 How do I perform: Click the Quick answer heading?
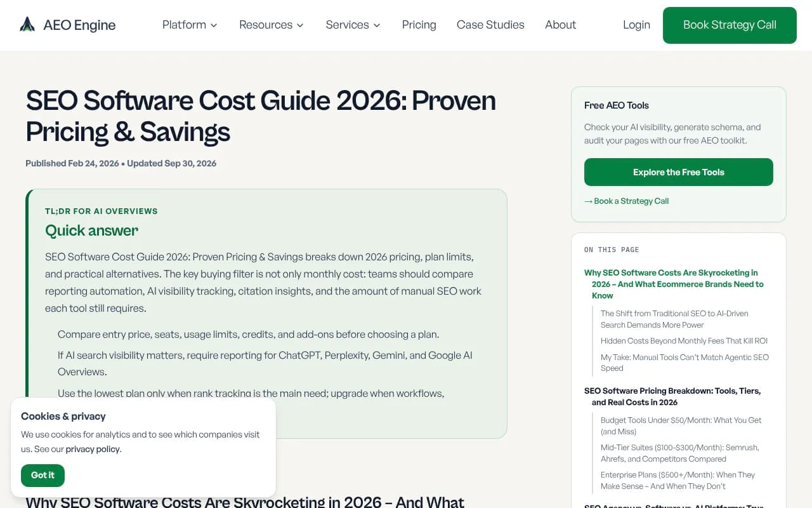tap(91, 231)
